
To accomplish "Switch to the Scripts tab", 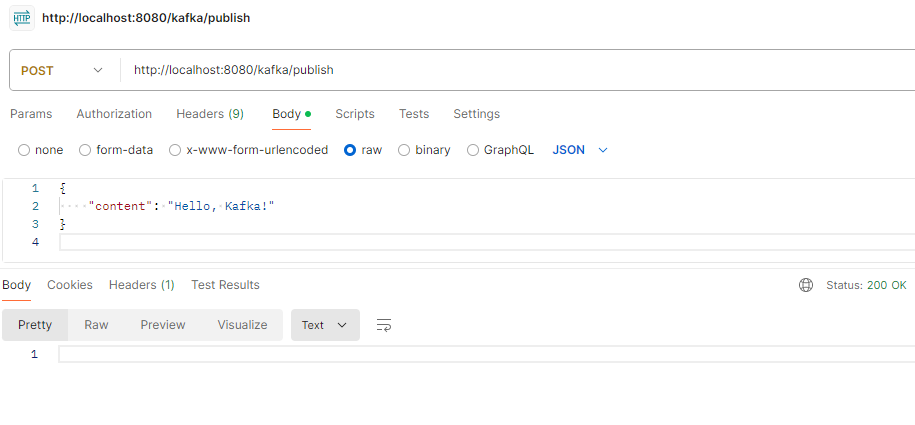I will (355, 114).
